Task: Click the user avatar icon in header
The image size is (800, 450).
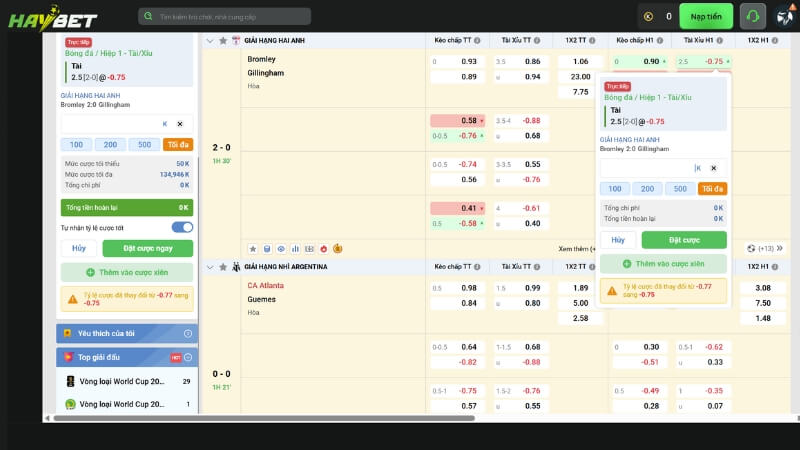Action: 784,16
